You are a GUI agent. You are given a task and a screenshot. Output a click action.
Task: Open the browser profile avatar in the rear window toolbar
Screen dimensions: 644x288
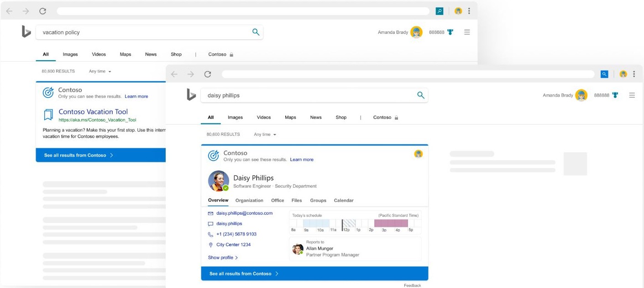point(458,11)
